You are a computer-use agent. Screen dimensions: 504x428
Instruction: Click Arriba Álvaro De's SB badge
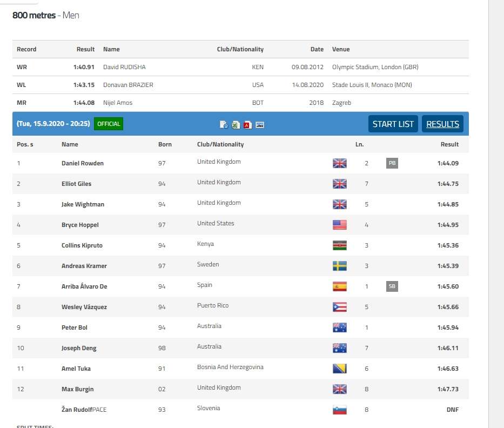point(392,286)
